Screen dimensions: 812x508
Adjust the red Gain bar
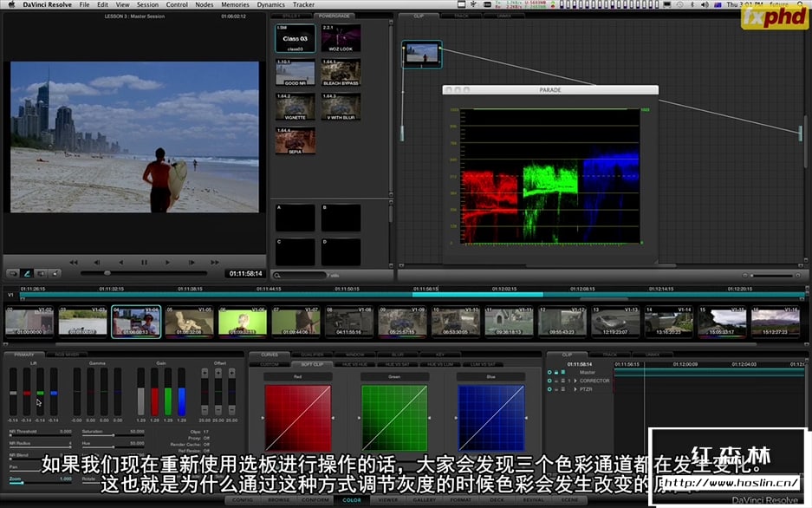[154, 392]
